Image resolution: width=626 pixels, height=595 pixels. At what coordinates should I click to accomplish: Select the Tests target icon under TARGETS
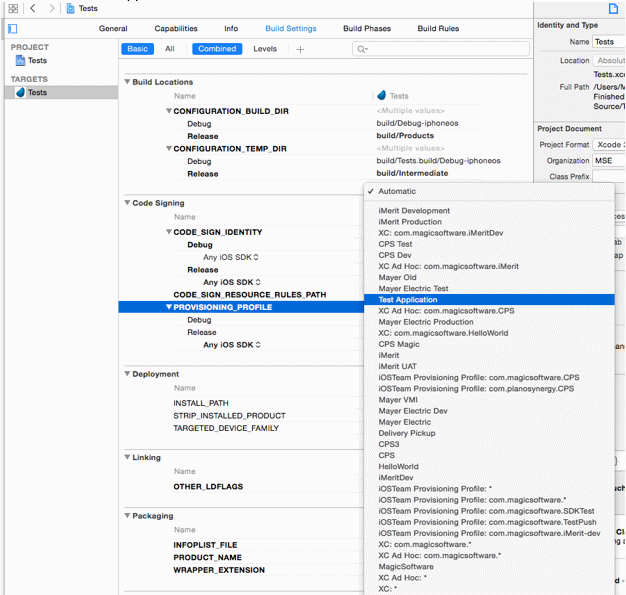pyautogui.click(x=20, y=92)
